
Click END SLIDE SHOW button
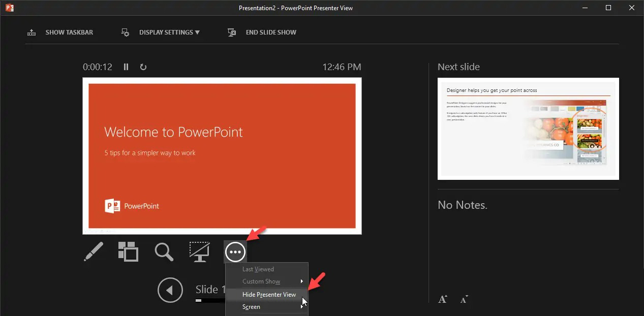coord(271,32)
